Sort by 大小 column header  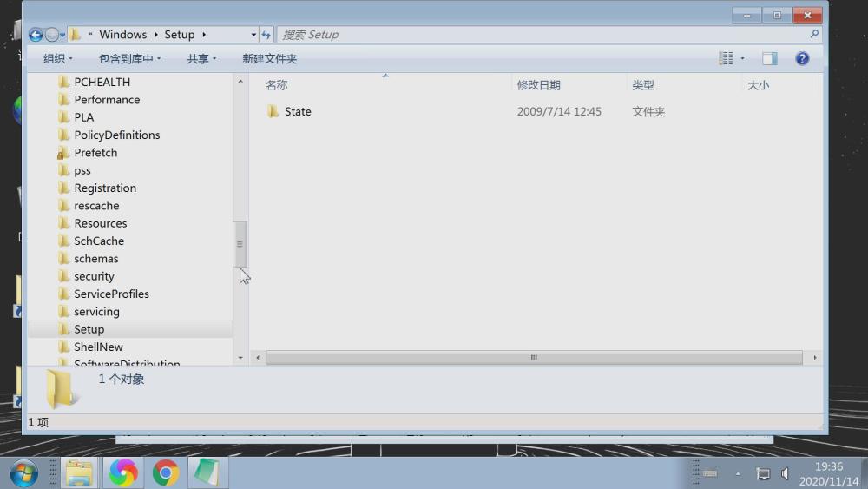[x=758, y=85]
